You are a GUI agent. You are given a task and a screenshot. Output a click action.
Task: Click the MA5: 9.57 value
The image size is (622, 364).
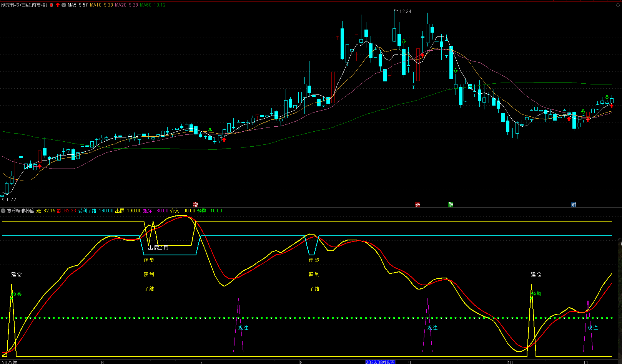click(78, 5)
